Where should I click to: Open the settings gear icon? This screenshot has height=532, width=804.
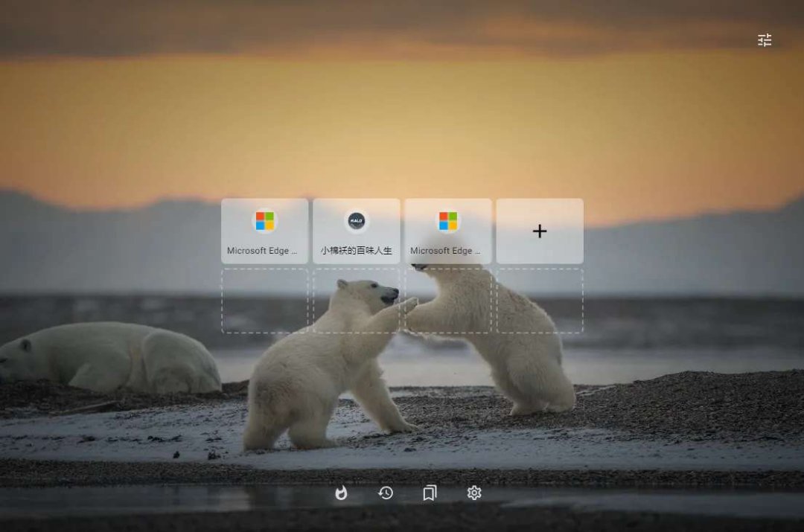tap(474, 493)
